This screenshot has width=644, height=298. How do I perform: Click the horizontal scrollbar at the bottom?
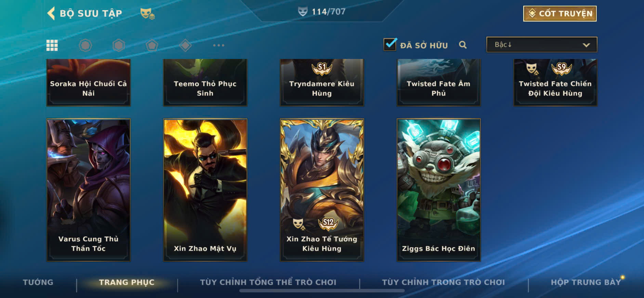click(x=322, y=291)
